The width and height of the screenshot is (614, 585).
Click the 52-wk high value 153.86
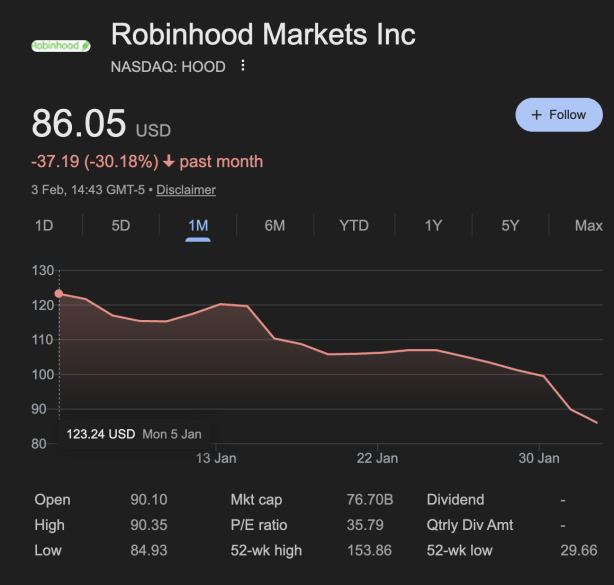(x=368, y=550)
